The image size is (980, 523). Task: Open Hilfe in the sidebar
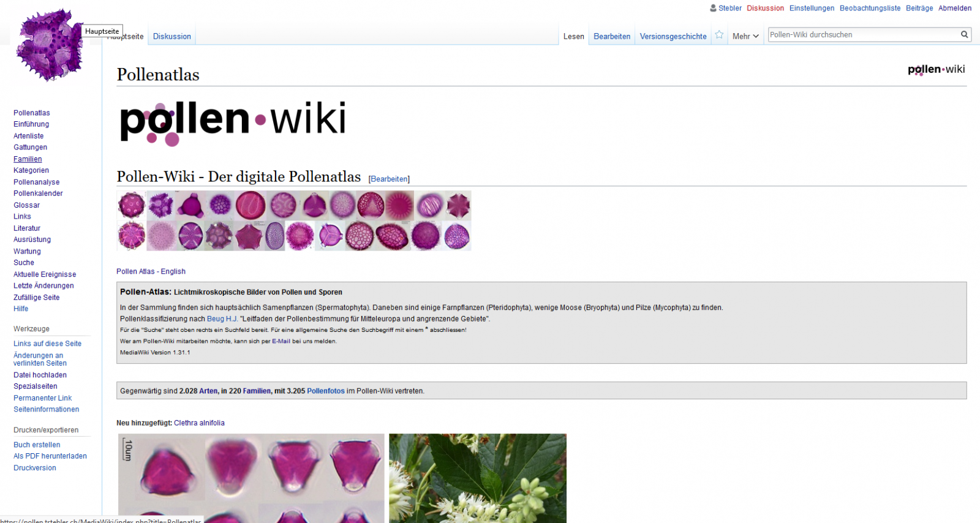21,309
